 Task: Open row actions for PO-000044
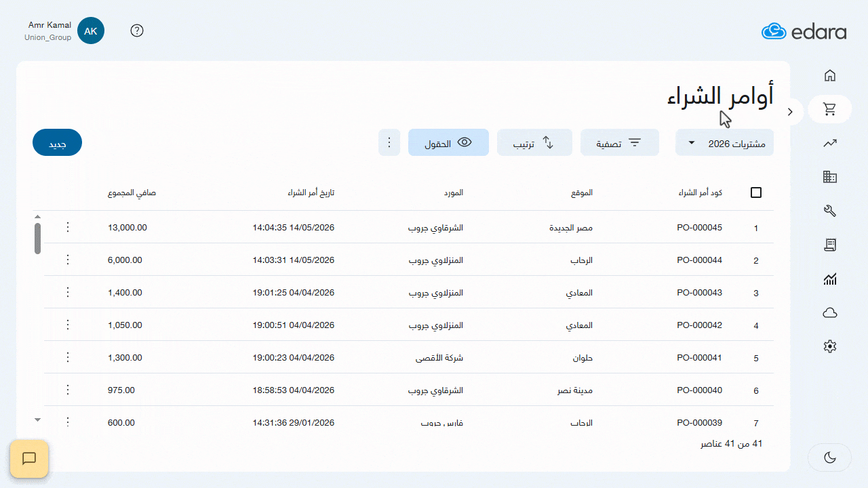(x=67, y=260)
